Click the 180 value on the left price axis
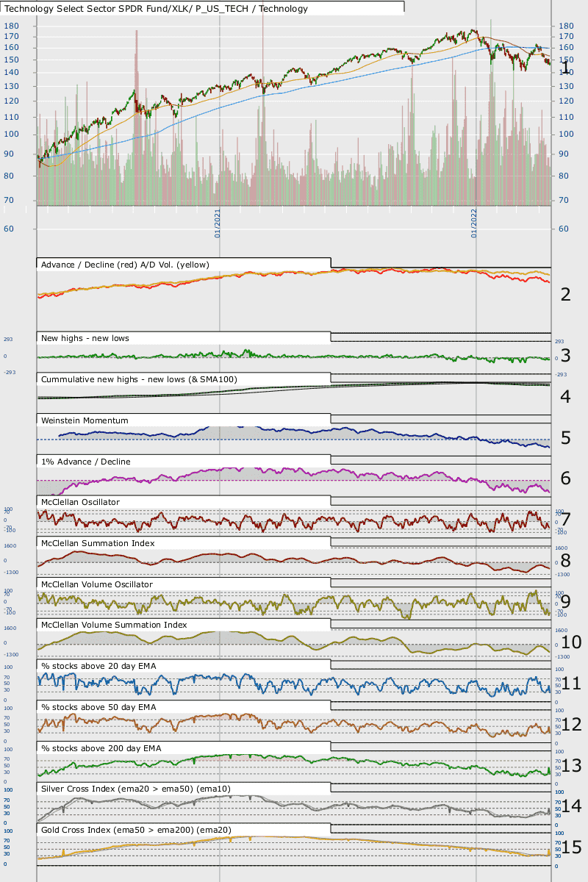 point(10,26)
